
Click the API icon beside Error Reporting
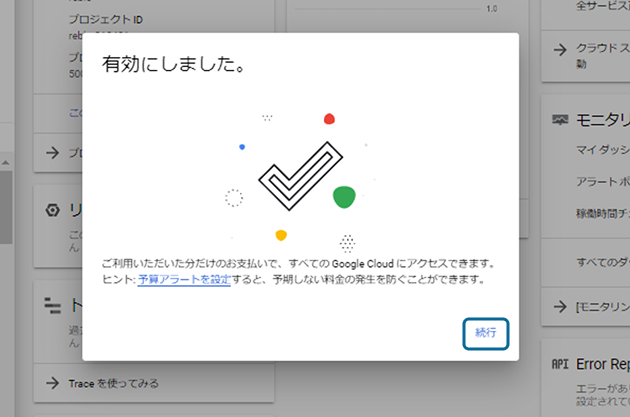560,364
